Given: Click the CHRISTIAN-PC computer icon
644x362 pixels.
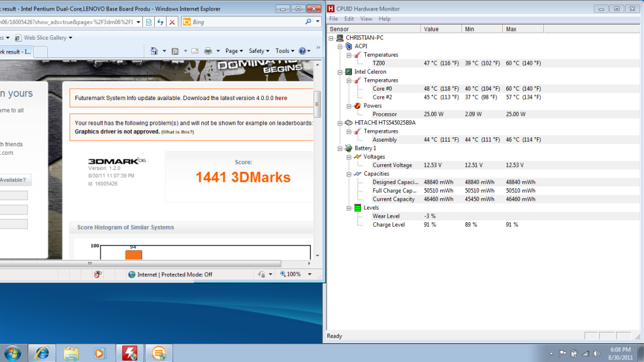Looking at the screenshot, I should pyautogui.click(x=340, y=38).
